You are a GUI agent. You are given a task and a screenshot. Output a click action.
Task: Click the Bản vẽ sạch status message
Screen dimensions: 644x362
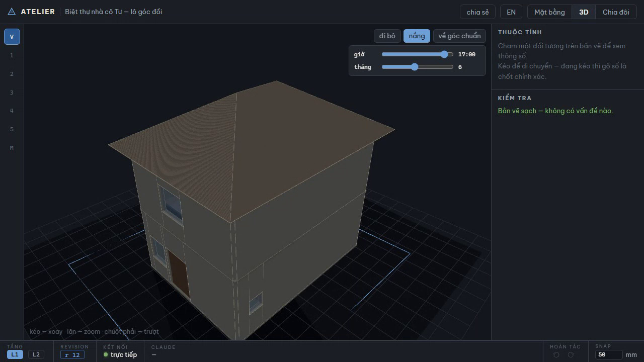click(x=555, y=111)
